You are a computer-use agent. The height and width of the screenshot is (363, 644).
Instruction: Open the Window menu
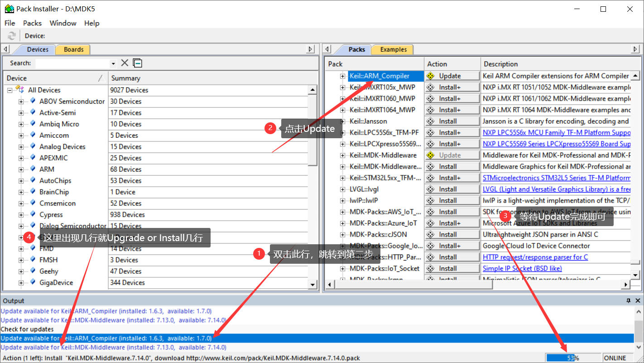pos(63,23)
